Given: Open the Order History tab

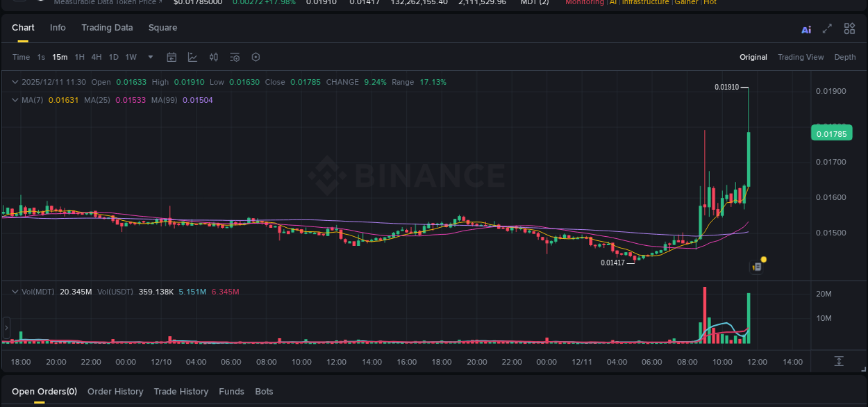Looking at the screenshot, I should 115,391.
